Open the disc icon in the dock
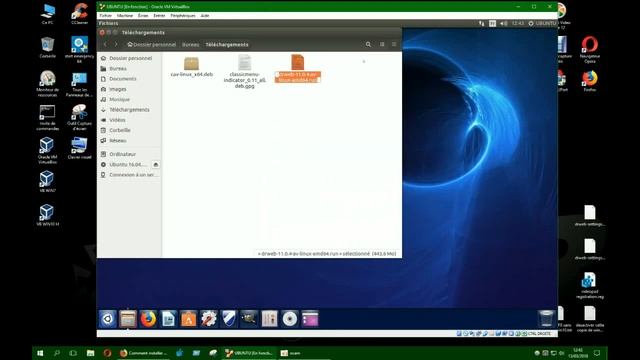 [x=290, y=319]
